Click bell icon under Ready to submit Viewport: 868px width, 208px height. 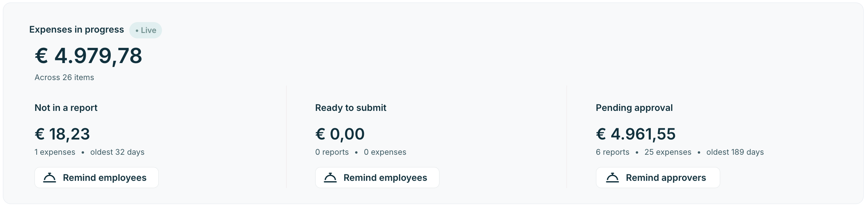330,178
